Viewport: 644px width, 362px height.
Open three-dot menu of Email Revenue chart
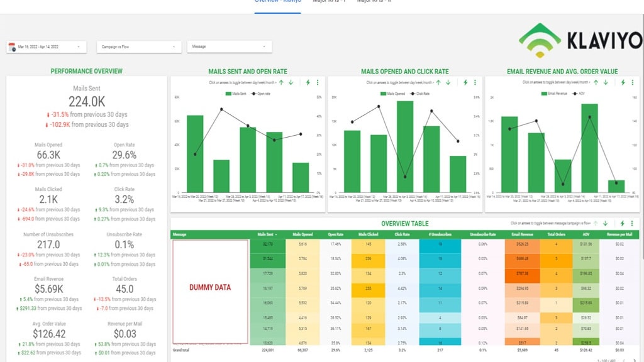point(633,82)
